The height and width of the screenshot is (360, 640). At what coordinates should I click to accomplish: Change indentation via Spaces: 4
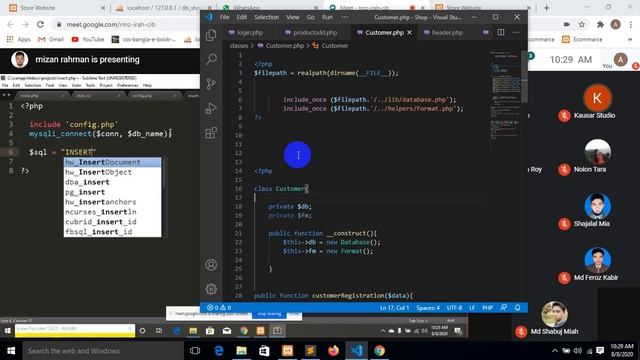pos(428,308)
